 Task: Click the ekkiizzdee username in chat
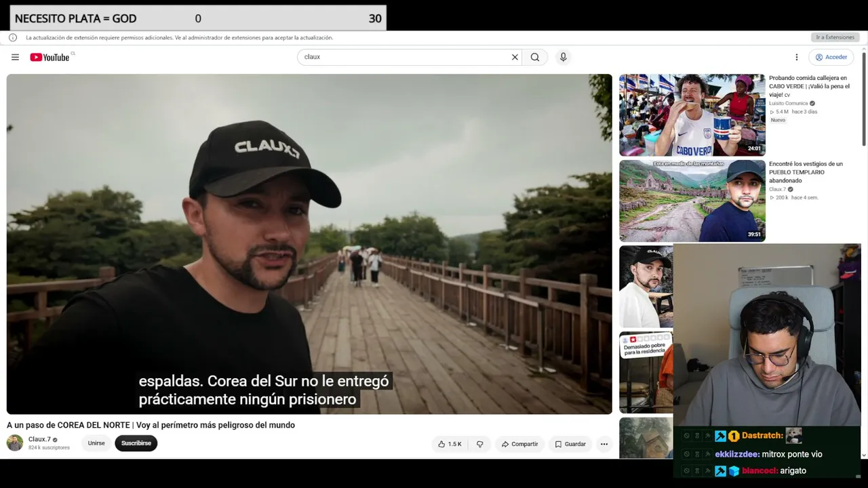[737, 454]
